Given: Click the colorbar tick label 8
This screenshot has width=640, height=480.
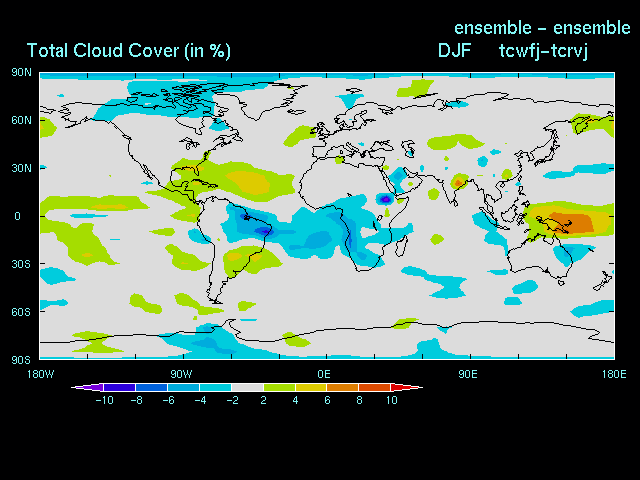Looking at the screenshot, I should click(359, 400).
